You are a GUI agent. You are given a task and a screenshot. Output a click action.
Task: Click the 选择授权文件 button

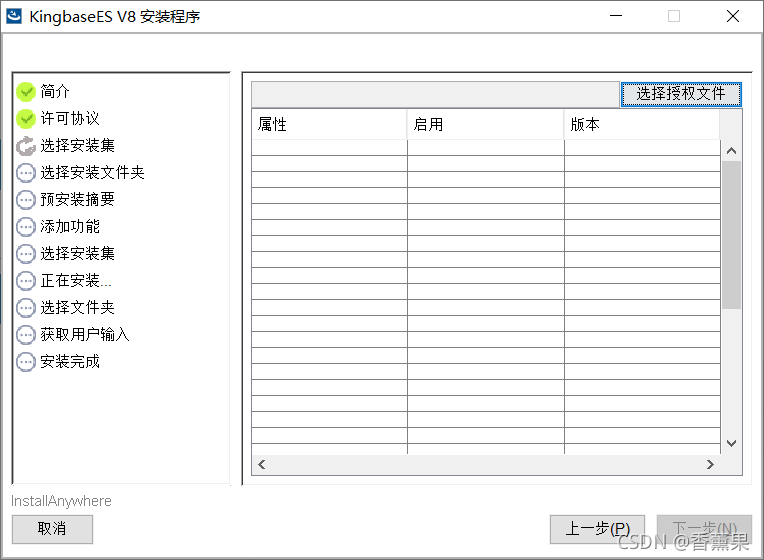click(681, 94)
